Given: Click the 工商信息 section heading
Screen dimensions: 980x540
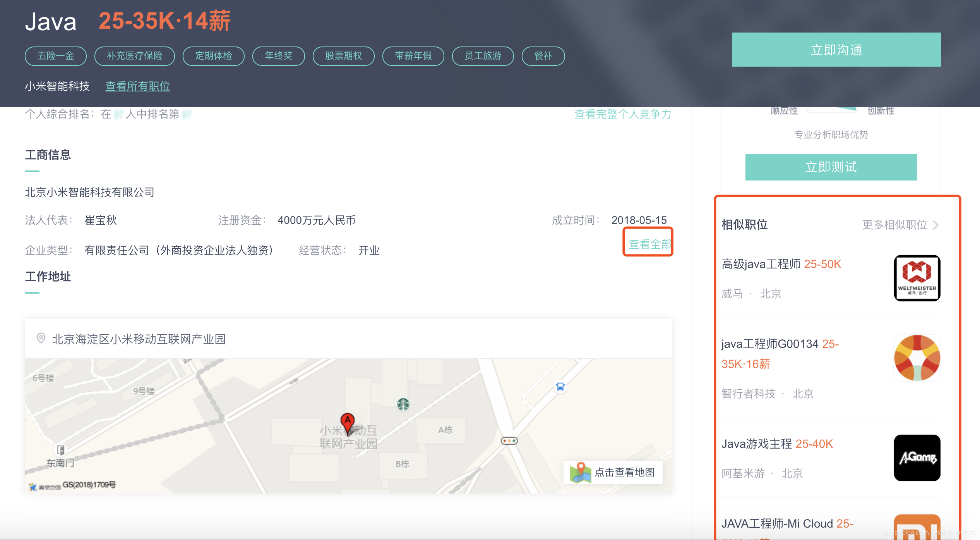Looking at the screenshot, I should pos(48,155).
